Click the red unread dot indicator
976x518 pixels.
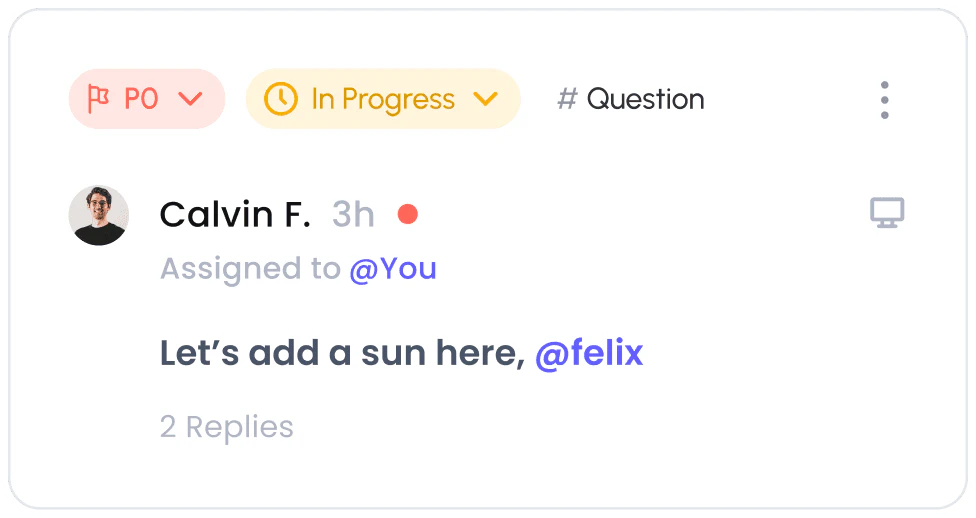(407, 214)
